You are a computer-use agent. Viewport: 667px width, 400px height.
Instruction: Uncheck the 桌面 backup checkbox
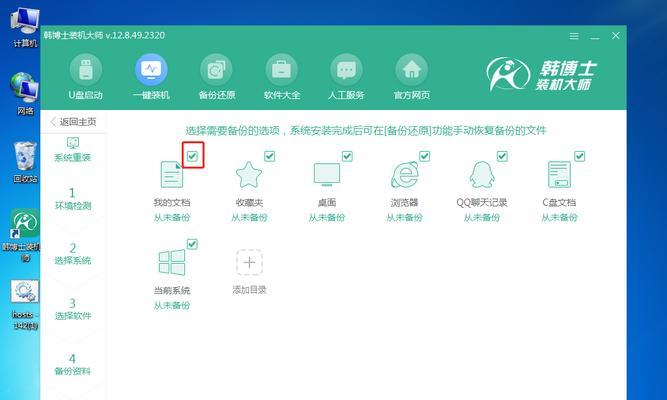click(347, 156)
